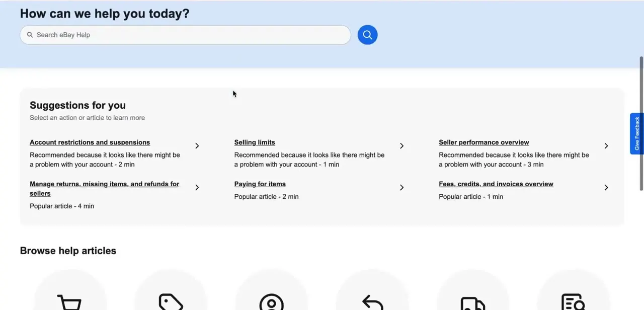Screen dimensions: 644x310
Task: Open Seller performance overview article
Action: pos(484,142)
